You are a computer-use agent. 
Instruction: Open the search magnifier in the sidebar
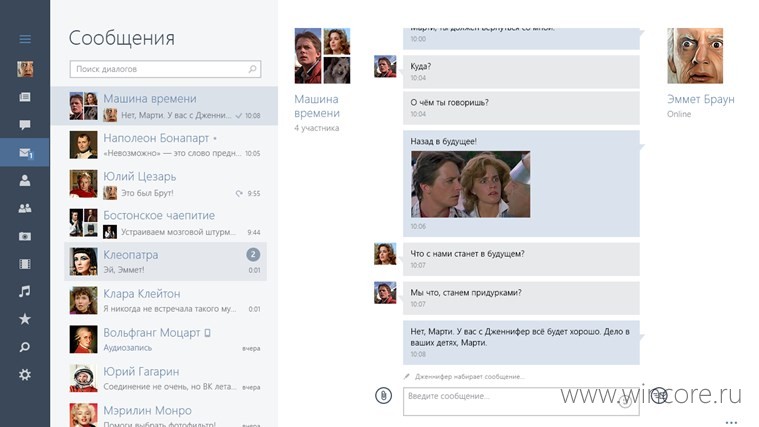25,347
